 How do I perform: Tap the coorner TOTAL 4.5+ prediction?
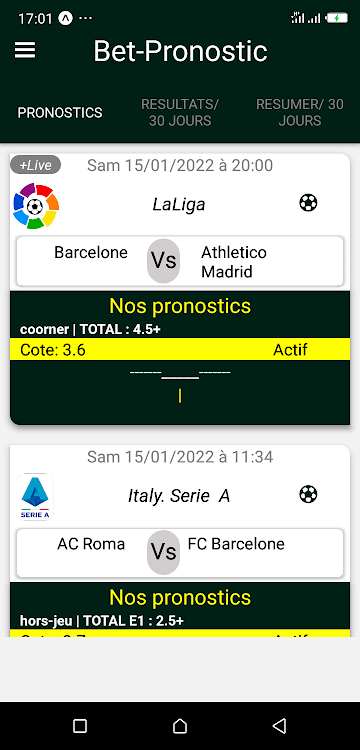(x=90, y=329)
